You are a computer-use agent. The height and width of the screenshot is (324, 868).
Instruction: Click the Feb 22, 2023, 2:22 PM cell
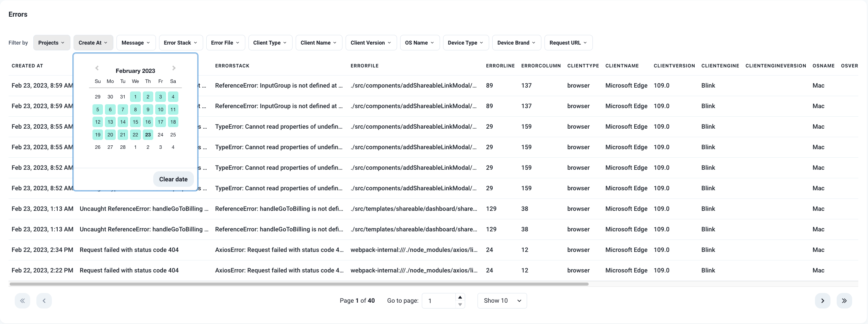tap(43, 271)
